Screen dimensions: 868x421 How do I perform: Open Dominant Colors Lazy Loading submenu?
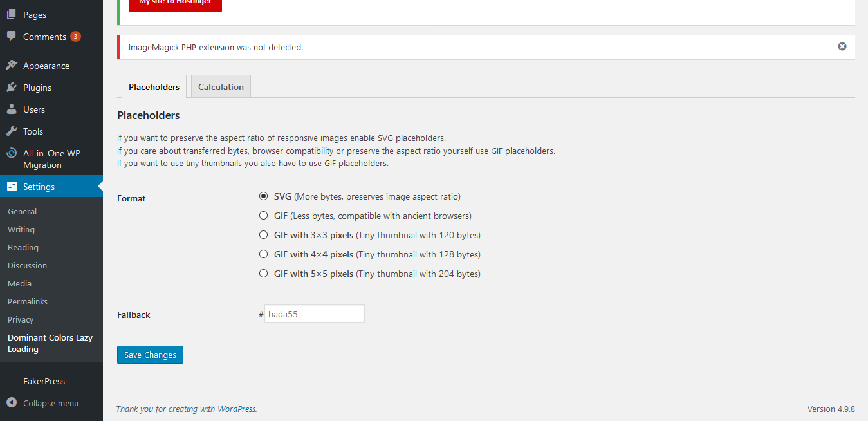tap(50, 343)
